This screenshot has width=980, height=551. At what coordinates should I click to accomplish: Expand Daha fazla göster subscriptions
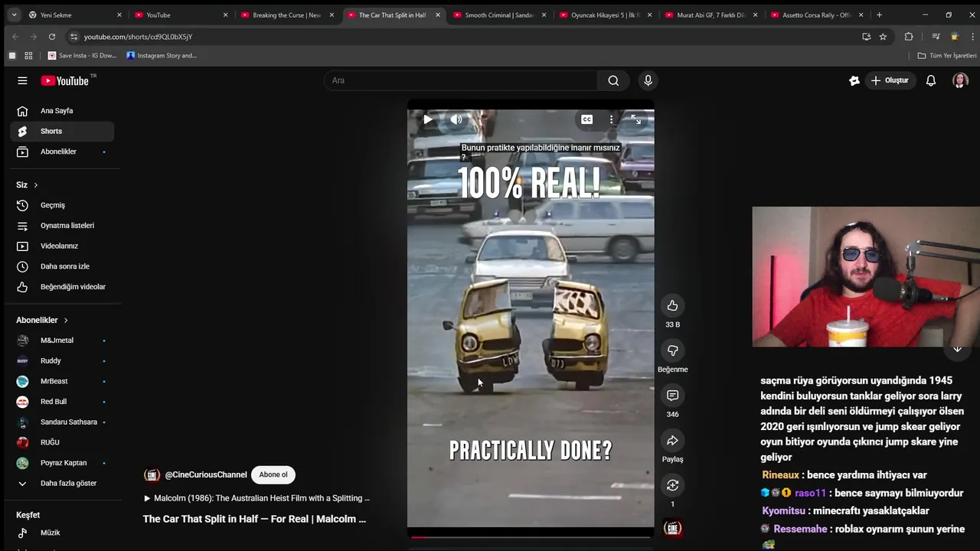(63, 484)
